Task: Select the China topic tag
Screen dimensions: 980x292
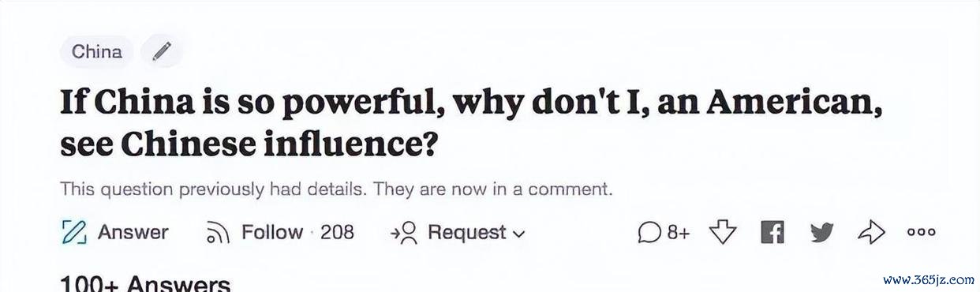Action: [97, 52]
